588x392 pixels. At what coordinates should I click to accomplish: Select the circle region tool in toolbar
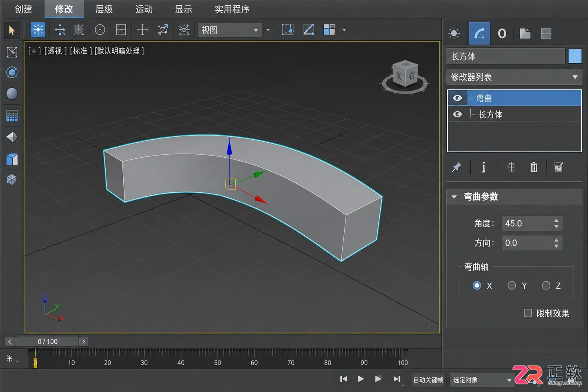(100, 30)
